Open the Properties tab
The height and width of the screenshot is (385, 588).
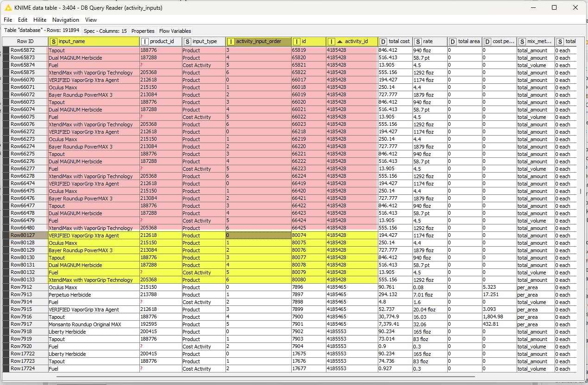coord(143,31)
